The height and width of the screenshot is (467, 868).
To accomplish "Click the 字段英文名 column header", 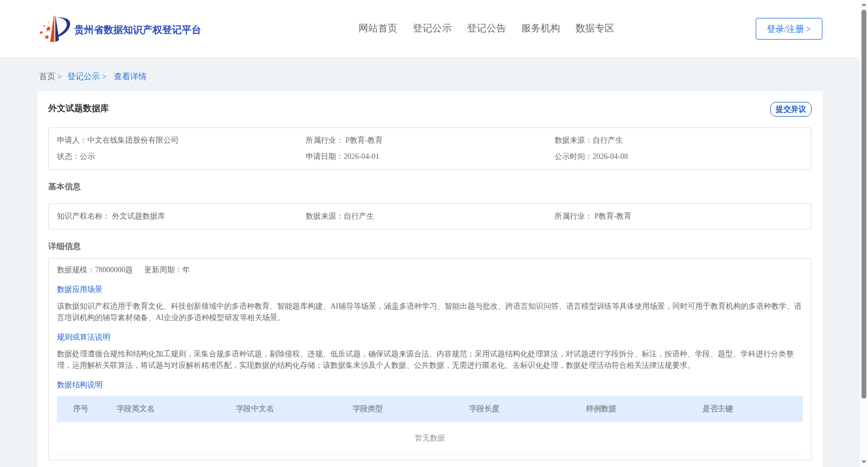I will 136,409.
